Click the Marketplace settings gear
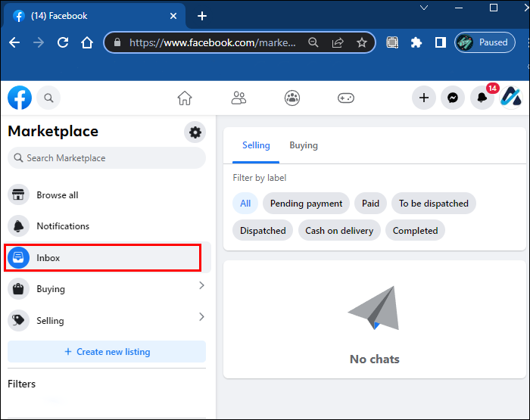The image size is (530, 420). click(195, 132)
